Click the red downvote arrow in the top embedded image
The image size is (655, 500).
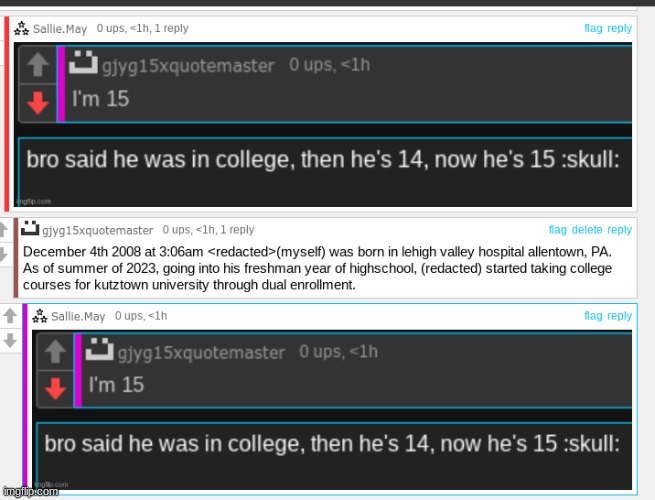click(x=38, y=103)
